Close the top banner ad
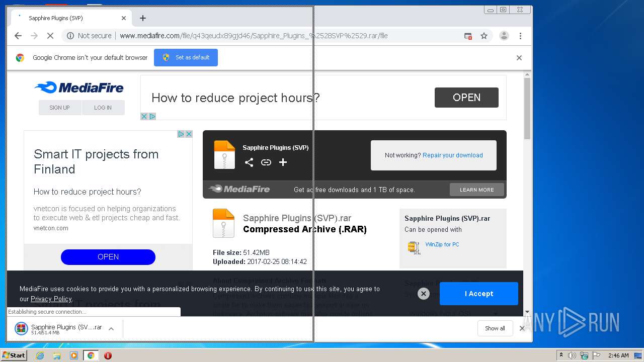The image size is (644, 362). pos(144,116)
